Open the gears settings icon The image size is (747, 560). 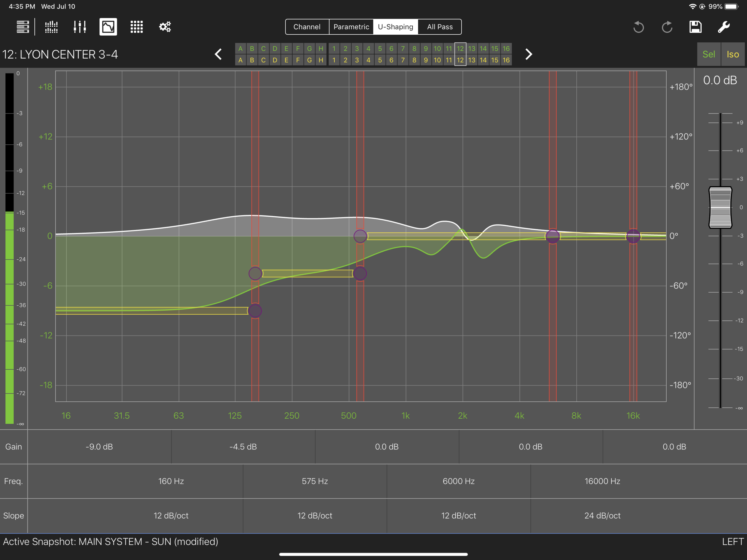(165, 27)
